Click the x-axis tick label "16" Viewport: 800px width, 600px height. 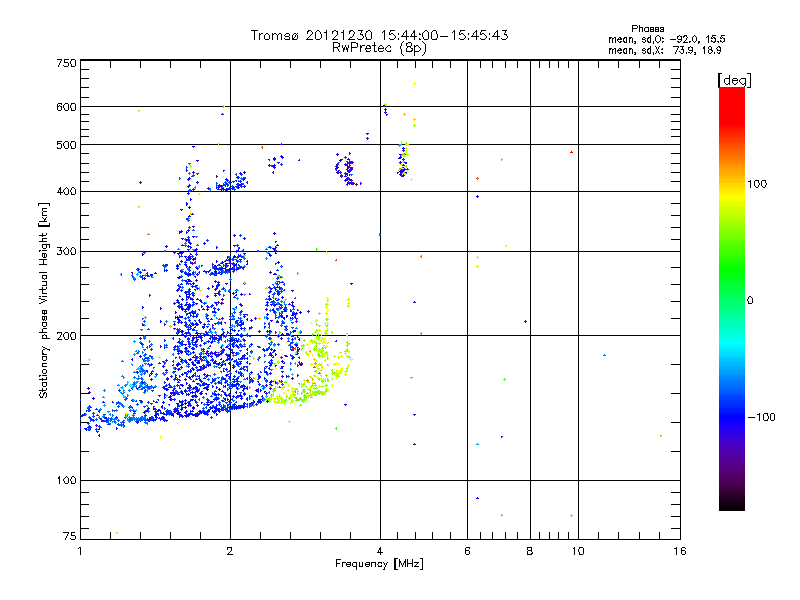[680, 551]
